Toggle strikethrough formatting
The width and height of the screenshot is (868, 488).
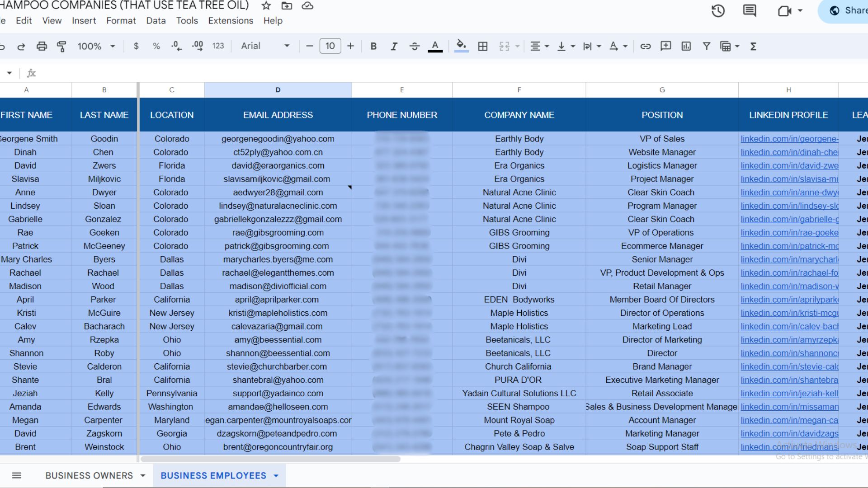tap(414, 46)
